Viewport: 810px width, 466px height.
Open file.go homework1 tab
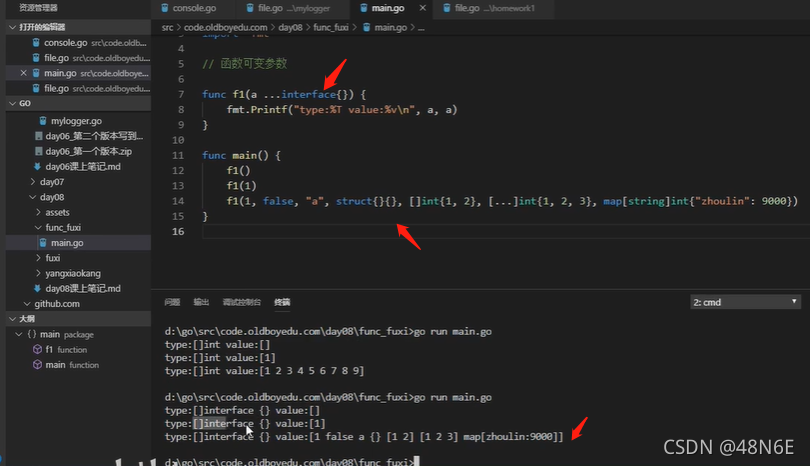pyautogui.click(x=494, y=8)
